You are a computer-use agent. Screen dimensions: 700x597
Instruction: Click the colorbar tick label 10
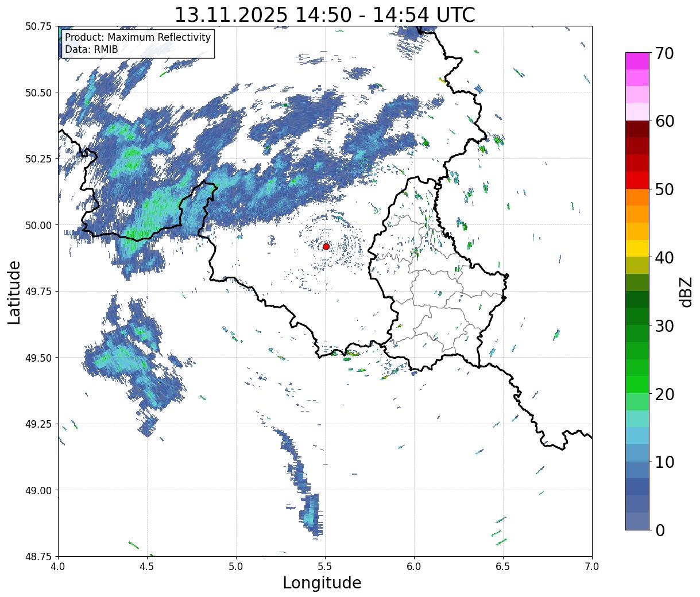(664, 462)
